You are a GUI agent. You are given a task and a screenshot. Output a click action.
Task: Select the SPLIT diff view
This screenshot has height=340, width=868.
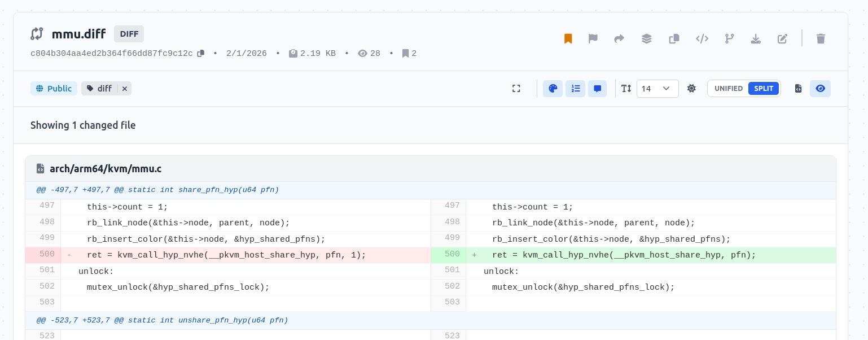[764, 89]
